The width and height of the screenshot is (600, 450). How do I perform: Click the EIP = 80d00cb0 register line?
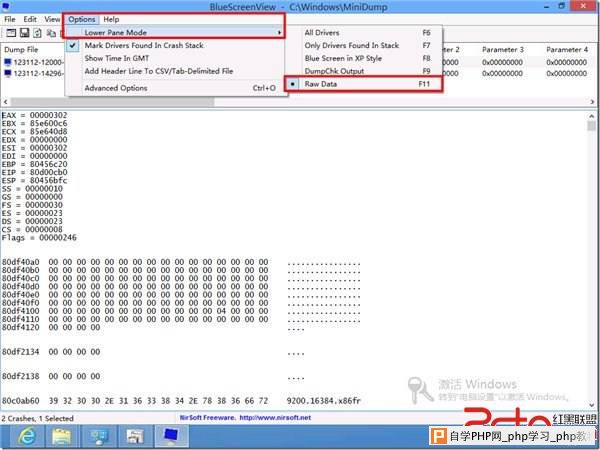pos(34,172)
